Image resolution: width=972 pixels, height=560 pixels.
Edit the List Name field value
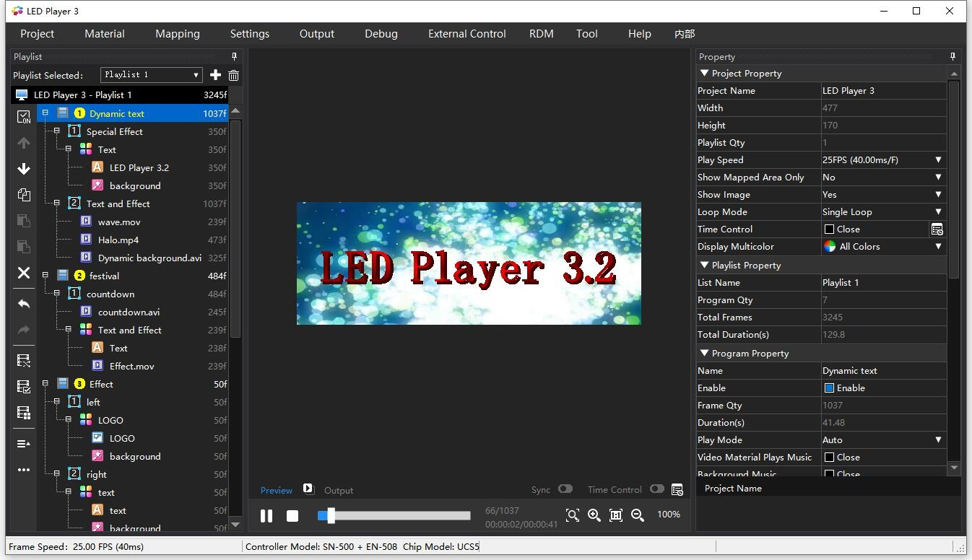coord(883,283)
